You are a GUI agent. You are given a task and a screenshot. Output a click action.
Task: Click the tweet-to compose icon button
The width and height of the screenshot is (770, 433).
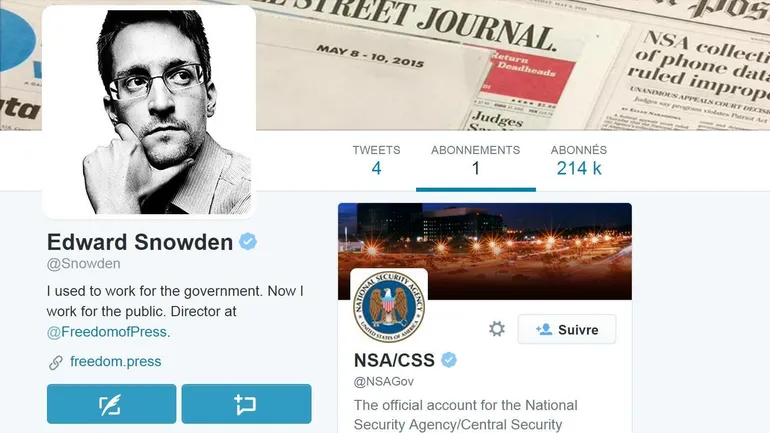click(x=111, y=404)
